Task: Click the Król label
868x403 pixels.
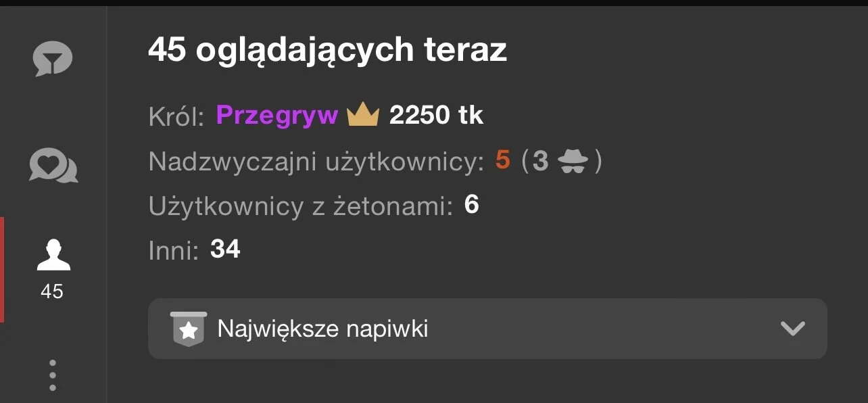Action: (x=176, y=117)
